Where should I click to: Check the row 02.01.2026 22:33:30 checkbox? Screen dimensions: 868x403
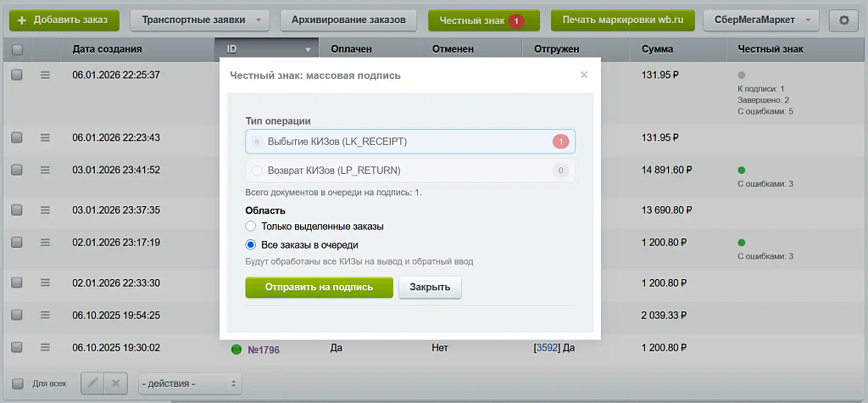(x=17, y=283)
